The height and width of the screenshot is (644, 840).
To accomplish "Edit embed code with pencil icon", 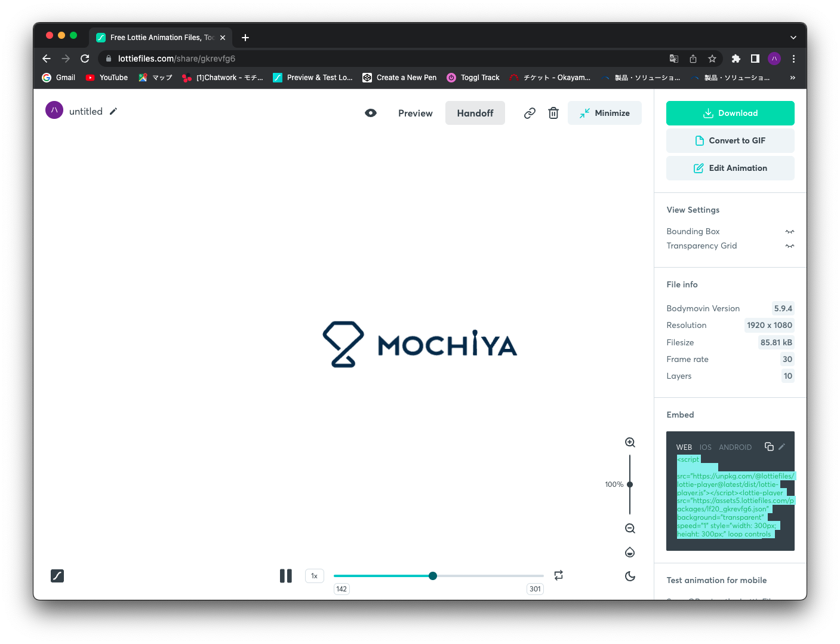I will click(x=782, y=446).
